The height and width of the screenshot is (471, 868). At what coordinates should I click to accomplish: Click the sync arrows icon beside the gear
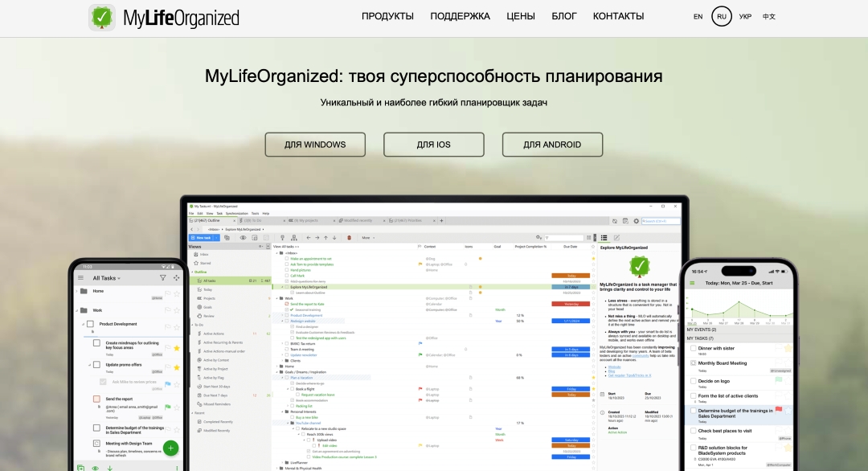615,221
